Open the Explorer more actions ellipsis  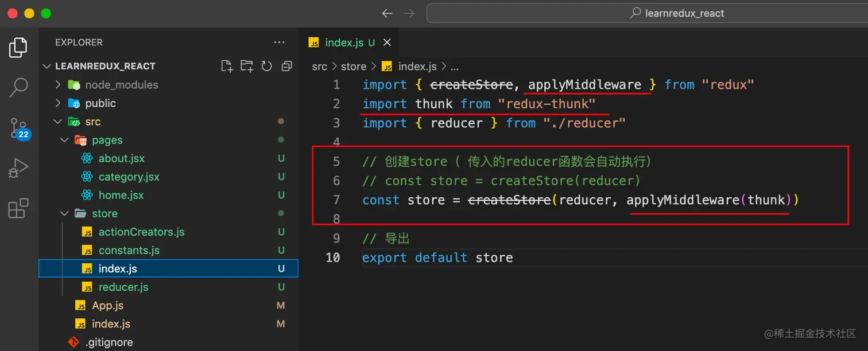pyautogui.click(x=280, y=42)
